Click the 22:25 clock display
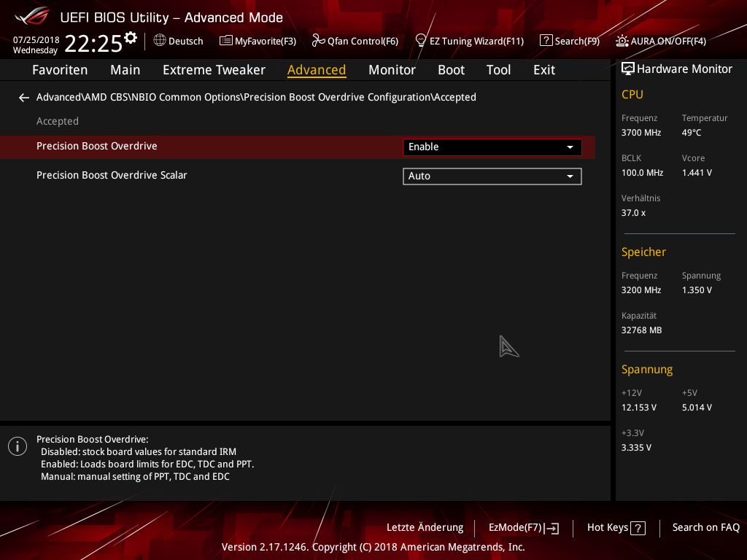Image resolution: width=747 pixels, height=560 pixels. (93, 43)
